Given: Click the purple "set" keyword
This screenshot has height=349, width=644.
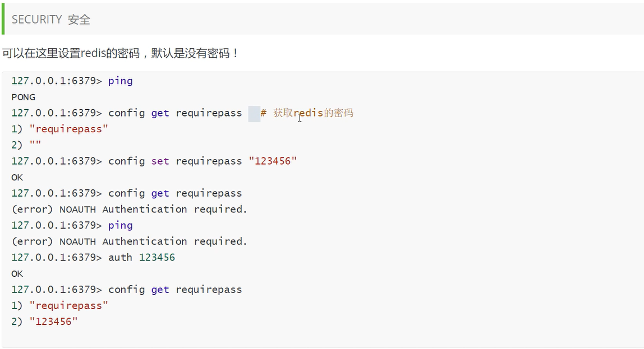Looking at the screenshot, I should coord(160,161).
